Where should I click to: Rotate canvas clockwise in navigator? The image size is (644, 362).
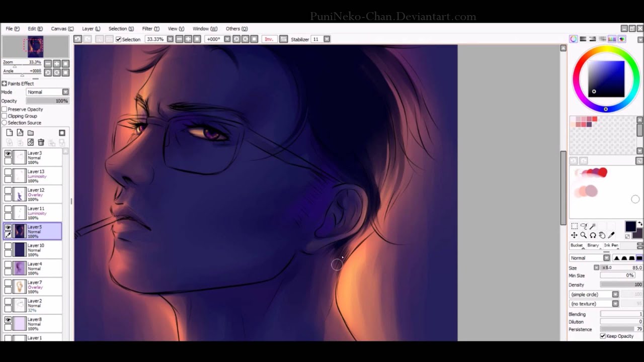tap(57, 72)
